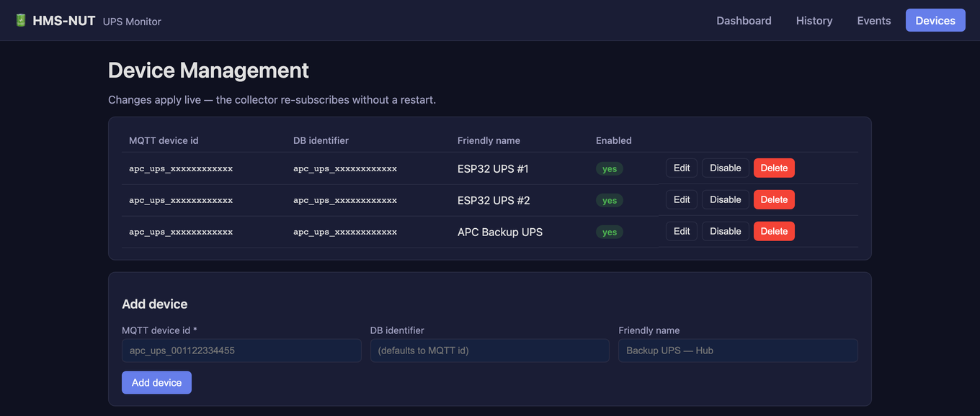
Task: Click the 'yes' badge for ESP32 UPS #1
Action: pyautogui.click(x=610, y=168)
